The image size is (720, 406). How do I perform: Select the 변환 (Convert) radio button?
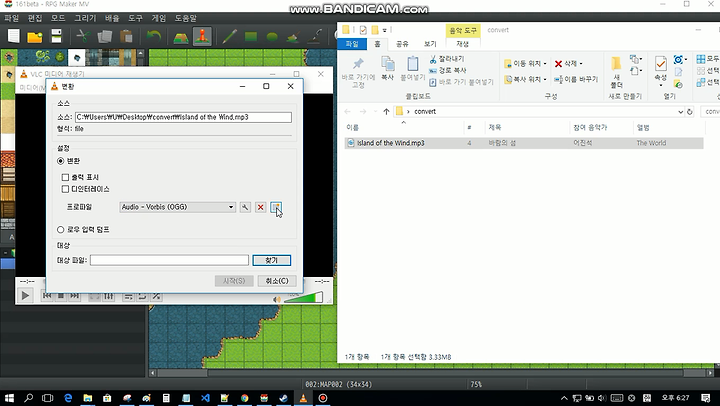[x=61, y=161]
